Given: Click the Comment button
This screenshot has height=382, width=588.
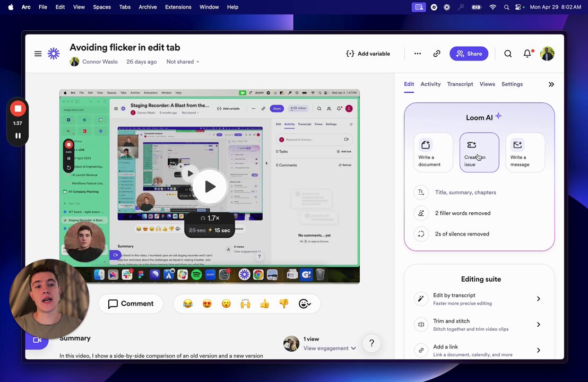Looking at the screenshot, I should coord(131,303).
